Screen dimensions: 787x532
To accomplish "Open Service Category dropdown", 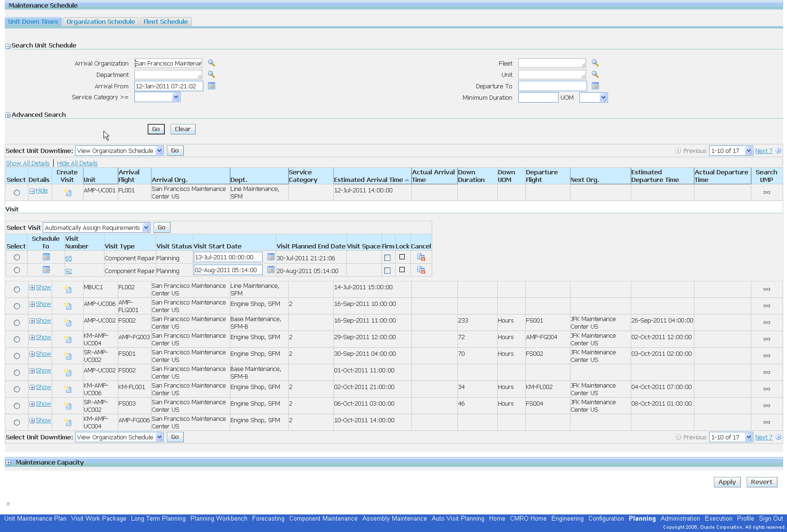I will pos(157,97).
